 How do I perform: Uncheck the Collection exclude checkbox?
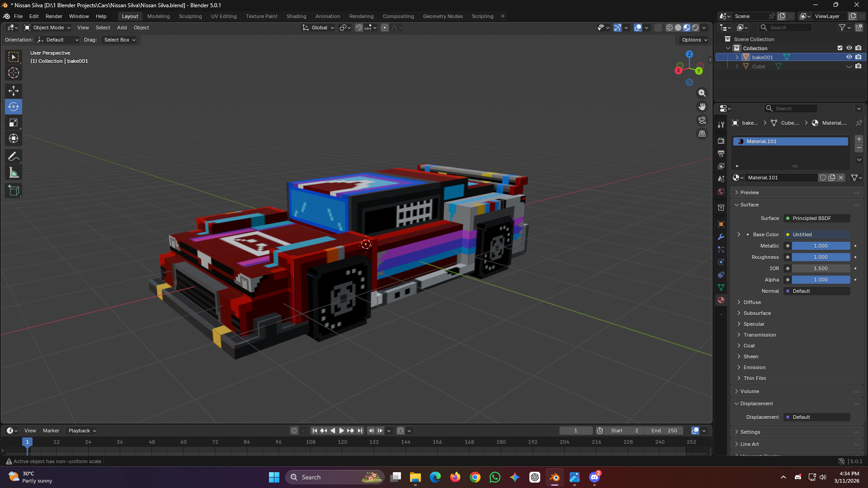pyautogui.click(x=840, y=48)
